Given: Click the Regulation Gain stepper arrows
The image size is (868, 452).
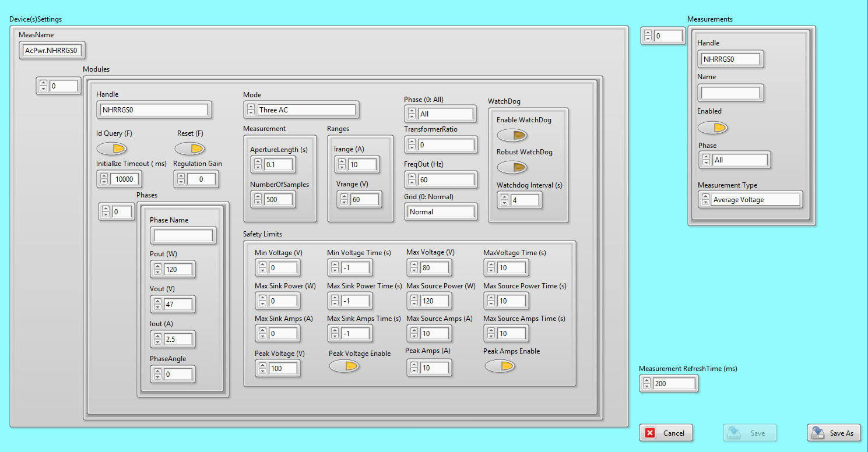Looking at the screenshot, I should 181,179.
